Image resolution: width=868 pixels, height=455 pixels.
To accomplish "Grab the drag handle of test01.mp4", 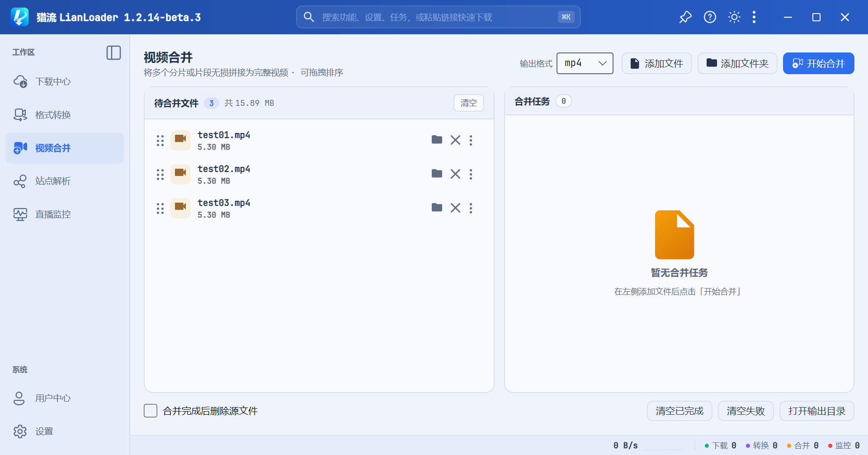I will pyautogui.click(x=160, y=141).
